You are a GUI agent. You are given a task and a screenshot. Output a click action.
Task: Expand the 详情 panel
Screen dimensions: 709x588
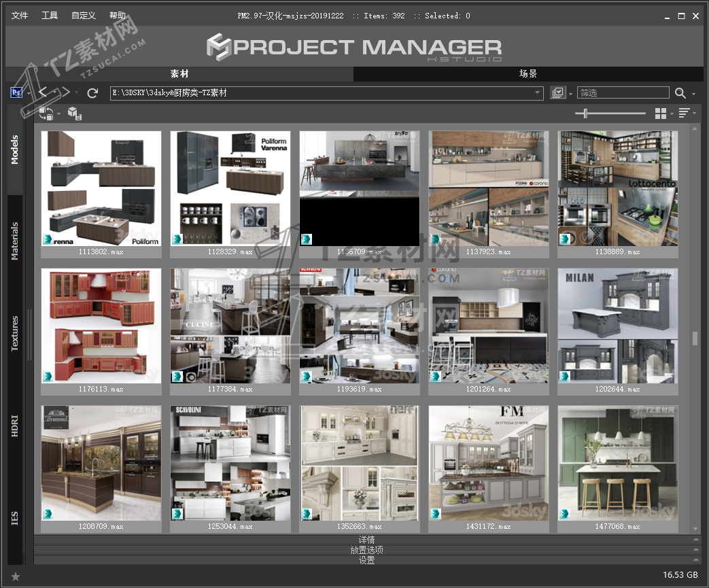[366, 540]
